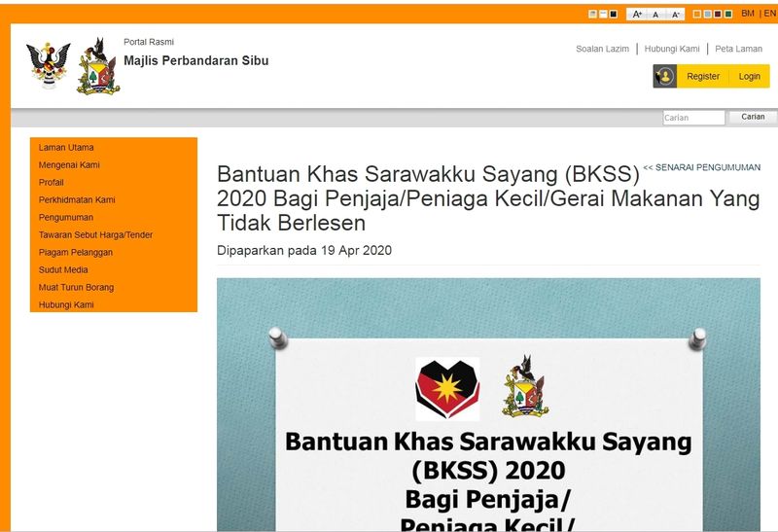Click the Sibu Municipal Council crest in header
The image size is (778, 532).
click(98, 66)
